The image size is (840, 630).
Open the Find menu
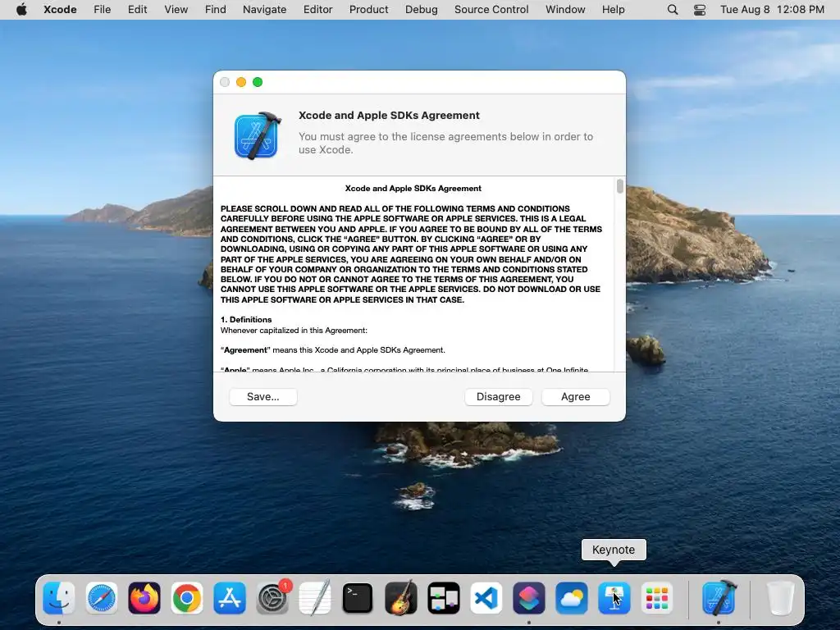click(216, 9)
